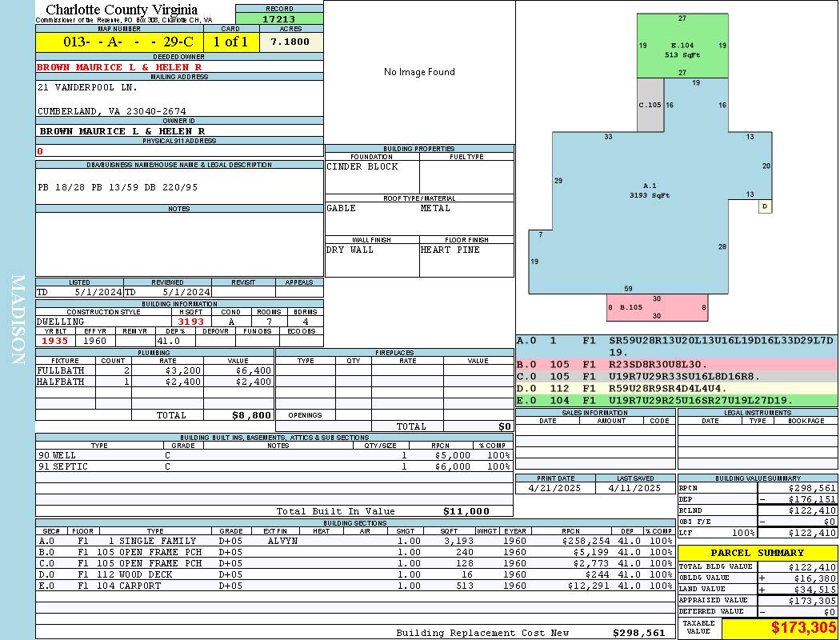Click the green record number 17213
The height and width of the screenshot is (640, 840).
(279, 18)
